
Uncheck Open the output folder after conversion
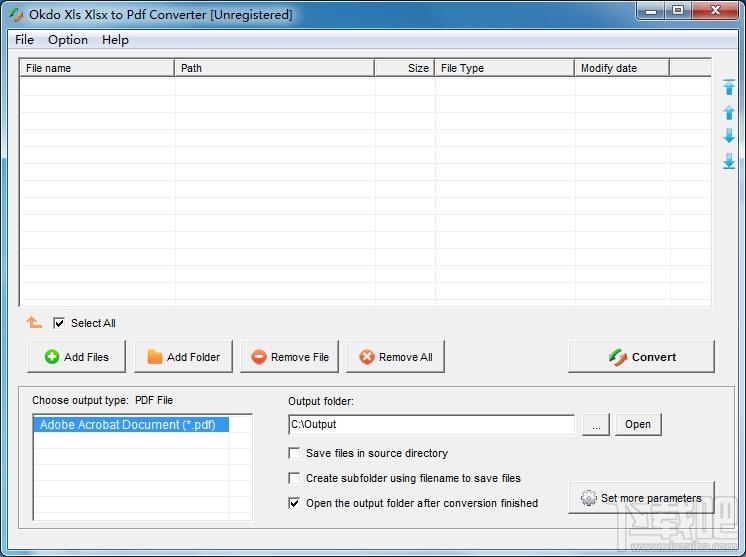click(294, 503)
